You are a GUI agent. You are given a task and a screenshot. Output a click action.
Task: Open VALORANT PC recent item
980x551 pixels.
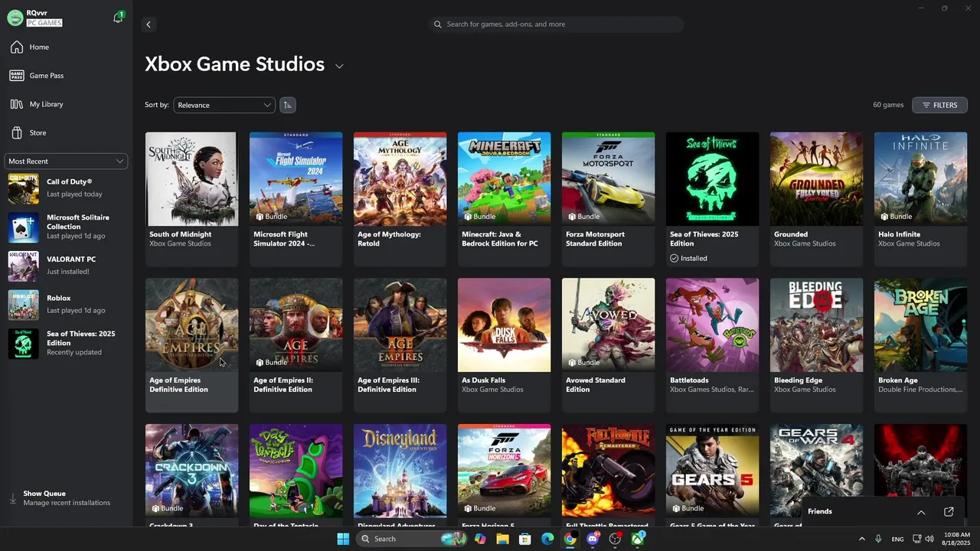[66, 266]
